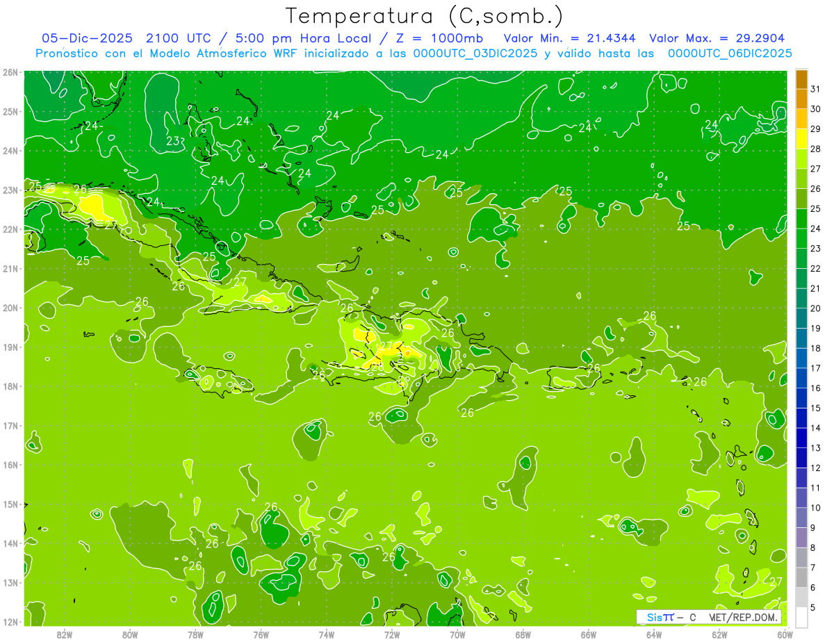The height and width of the screenshot is (644, 834).
Task: Click the '23N' latitude axis label
Action: [10, 190]
